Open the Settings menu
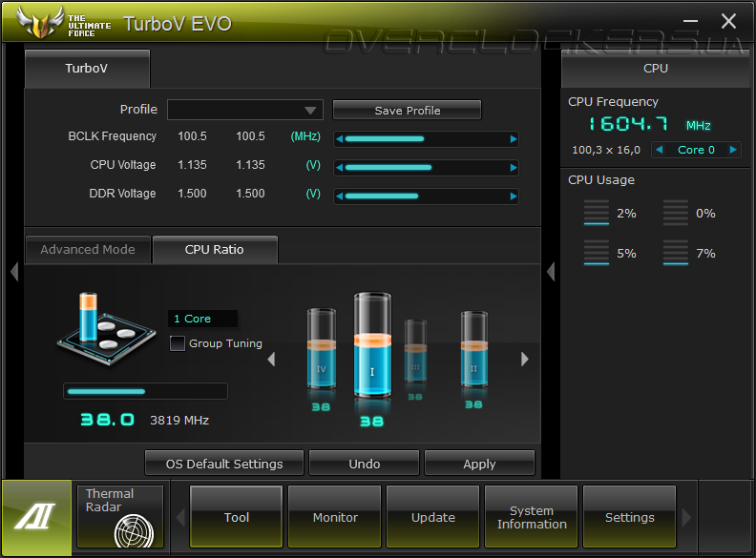This screenshot has height=558, width=756. [x=630, y=517]
